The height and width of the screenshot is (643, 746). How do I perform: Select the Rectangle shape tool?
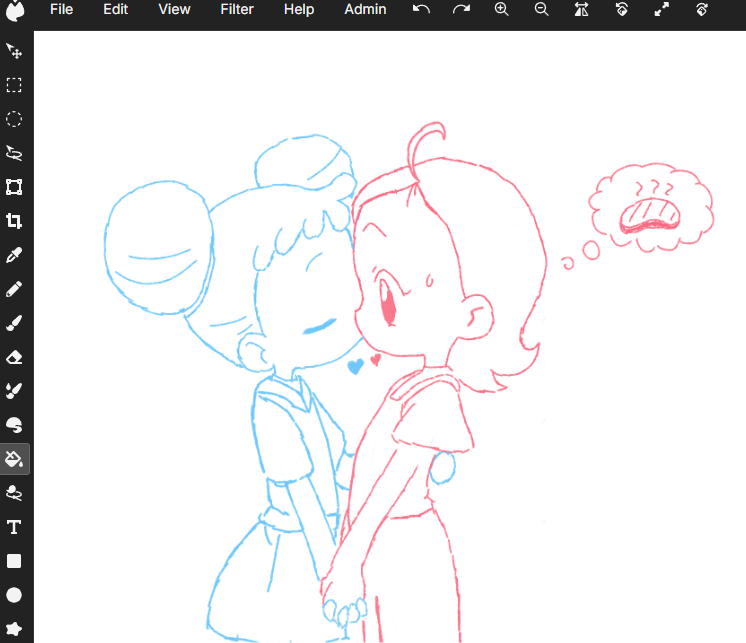14,561
